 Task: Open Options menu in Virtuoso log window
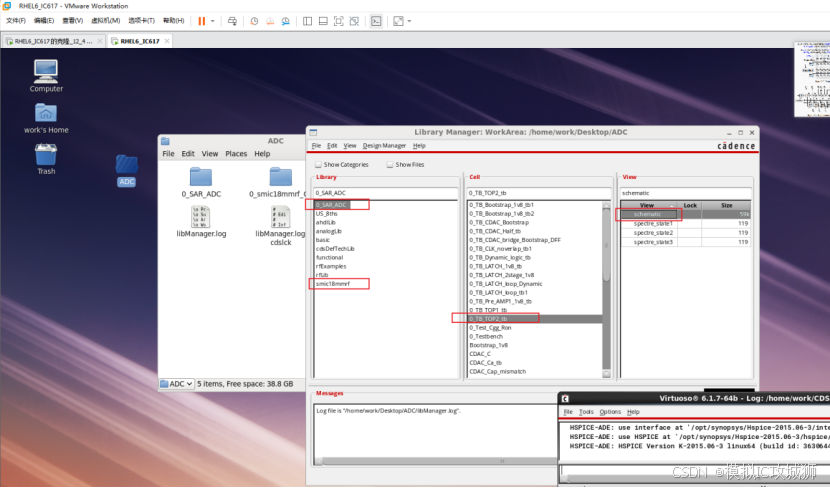click(x=610, y=412)
